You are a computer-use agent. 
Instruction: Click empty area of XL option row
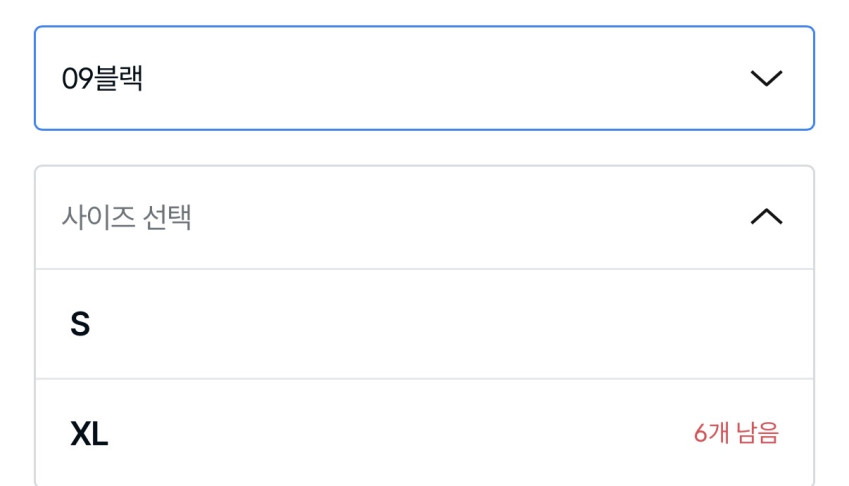pos(450,433)
